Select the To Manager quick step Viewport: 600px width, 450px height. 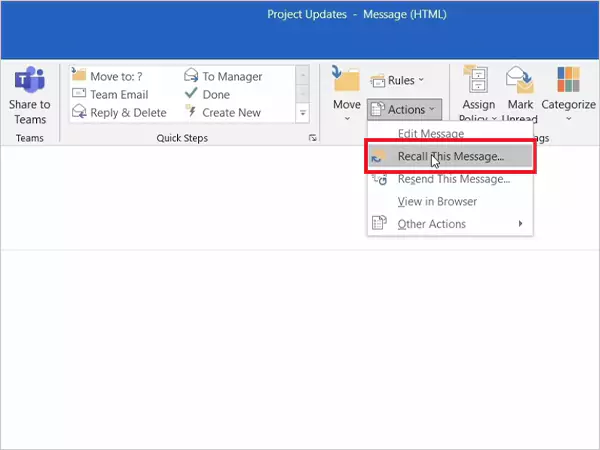tap(223, 76)
